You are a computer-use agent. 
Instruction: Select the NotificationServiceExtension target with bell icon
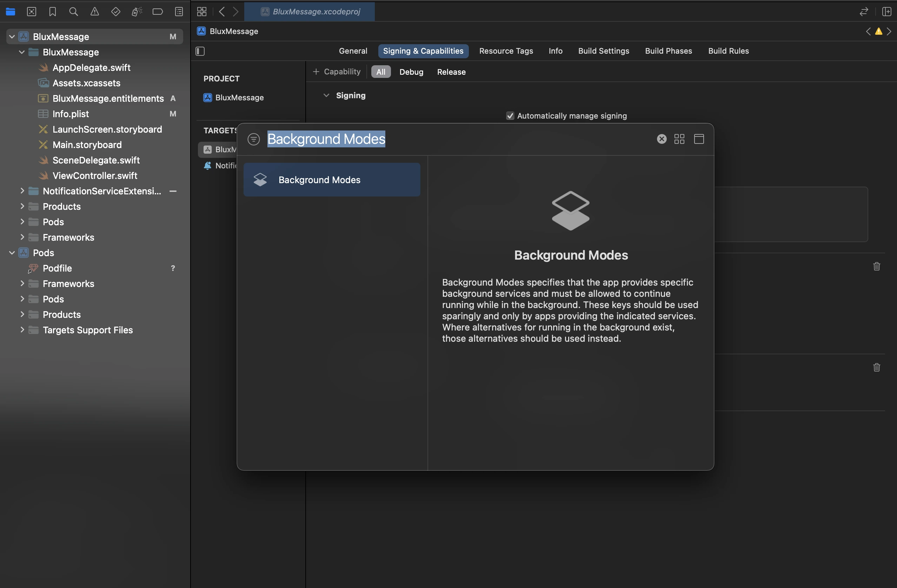click(220, 165)
